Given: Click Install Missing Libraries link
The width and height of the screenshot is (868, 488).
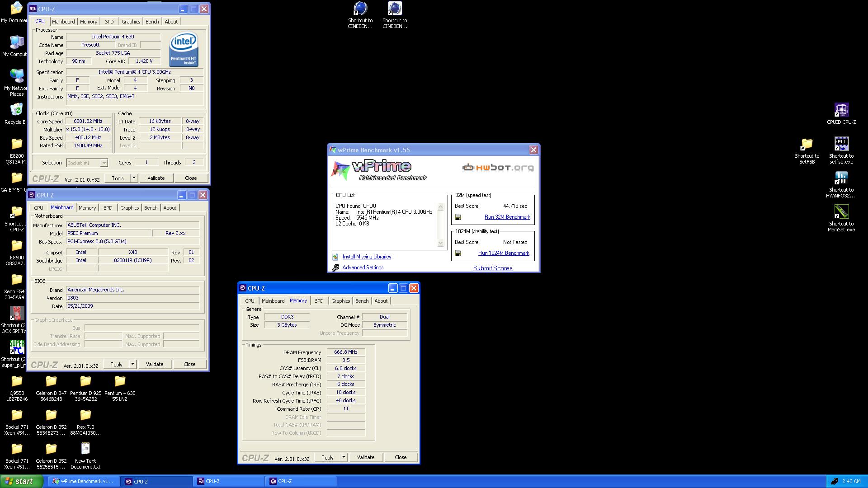Looking at the screenshot, I should click(x=367, y=257).
